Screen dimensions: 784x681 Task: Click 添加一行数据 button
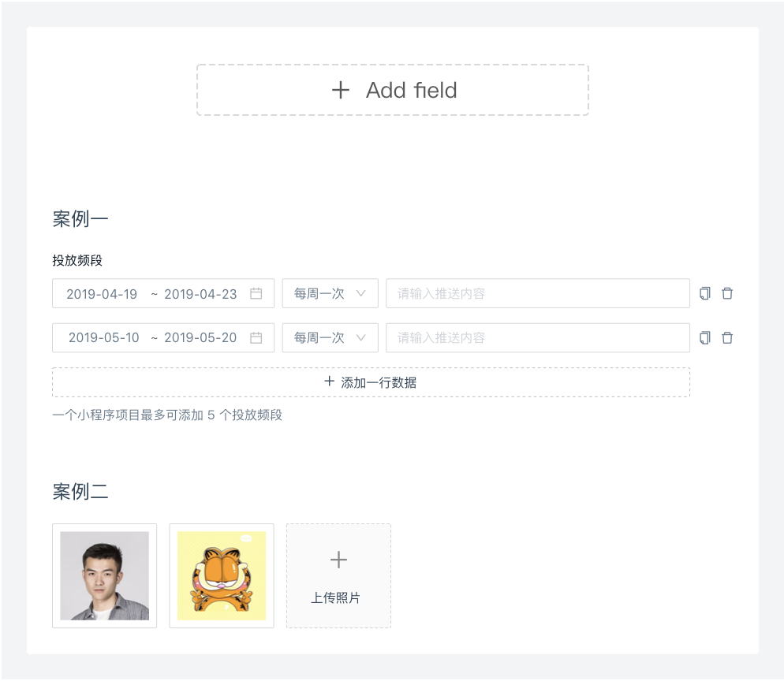point(371,382)
